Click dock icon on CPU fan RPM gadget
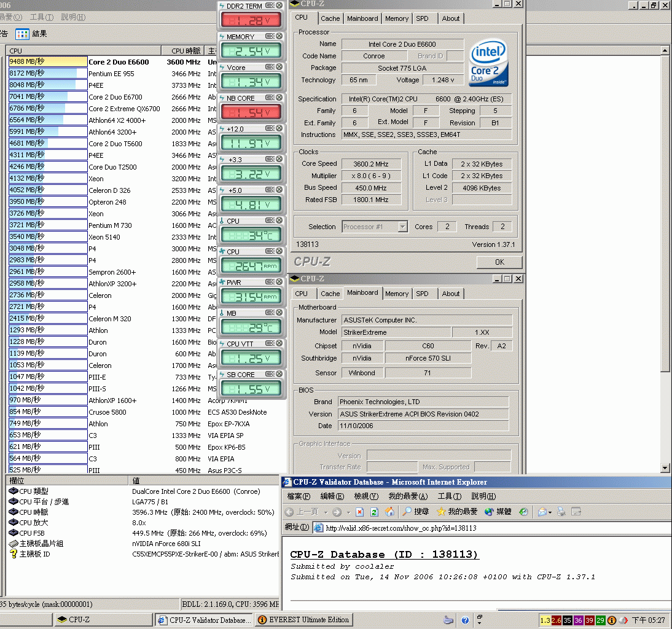The image size is (672, 629). click(270, 251)
